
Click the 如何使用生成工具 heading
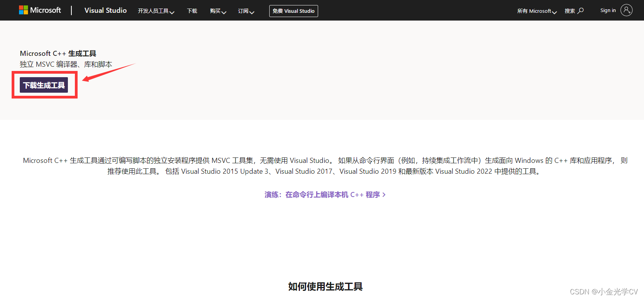click(325, 287)
